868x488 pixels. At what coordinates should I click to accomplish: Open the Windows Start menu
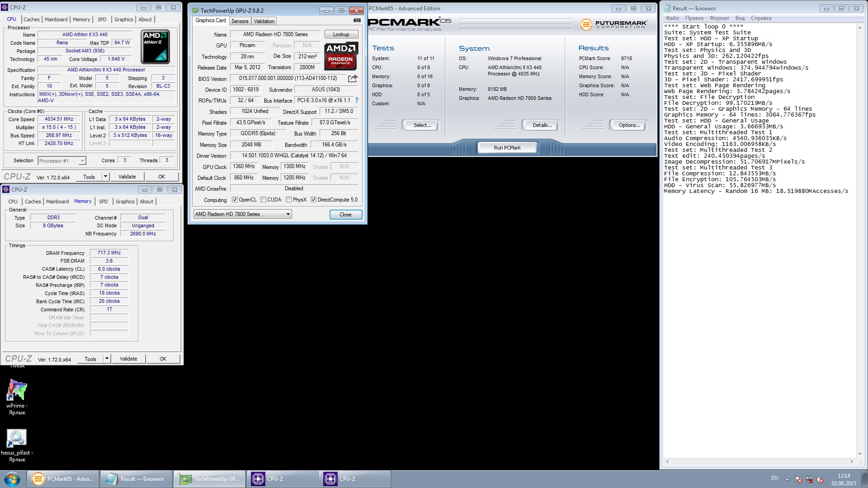[12, 479]
